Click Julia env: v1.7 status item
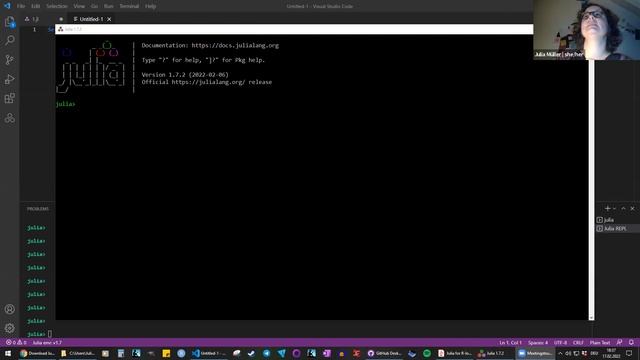This screenshot has width=640, height=360. pyautogui.click(x=47, y=342)
